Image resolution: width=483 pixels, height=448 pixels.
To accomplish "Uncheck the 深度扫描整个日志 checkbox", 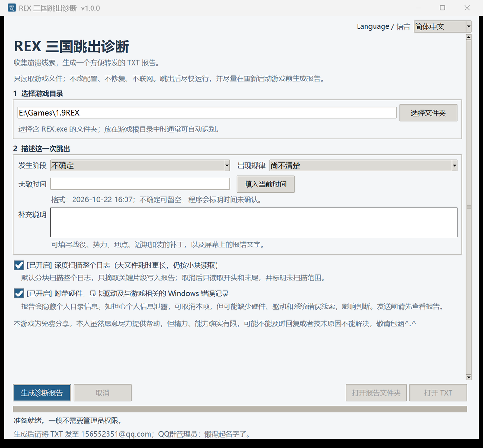I will (x=19, y=265).
